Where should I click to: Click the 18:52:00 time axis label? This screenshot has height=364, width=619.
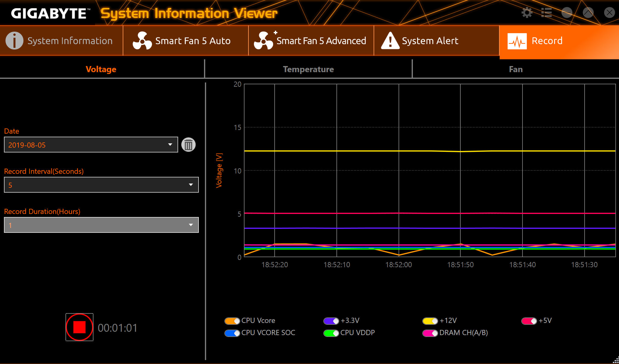click(x=399, y=265)
